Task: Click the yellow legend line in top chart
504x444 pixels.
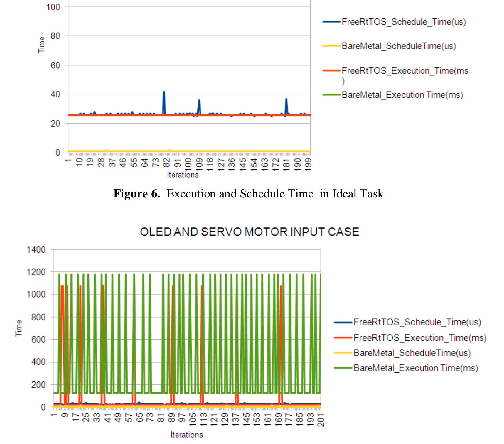Action: point(331,46)
